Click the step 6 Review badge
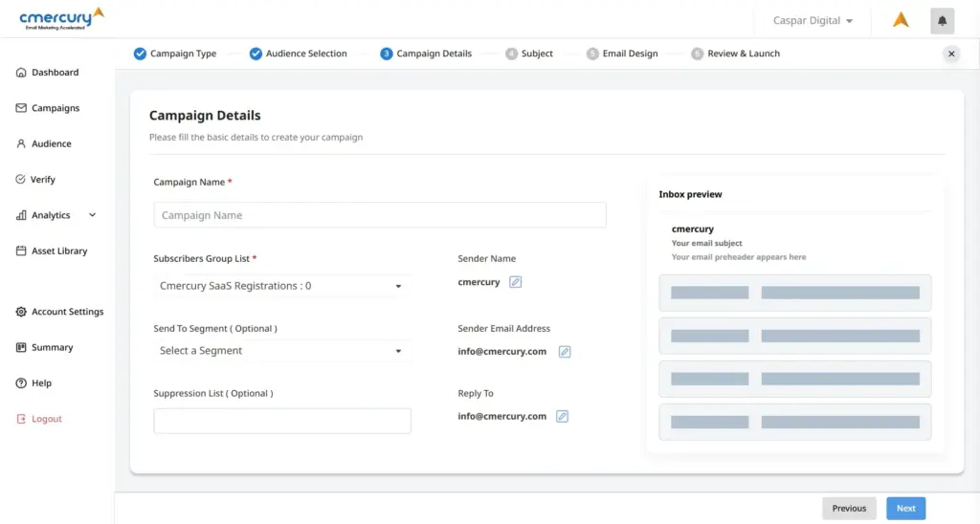Image resolution: width=980 pixels, height=524 pixels. (x=698, y=54)
